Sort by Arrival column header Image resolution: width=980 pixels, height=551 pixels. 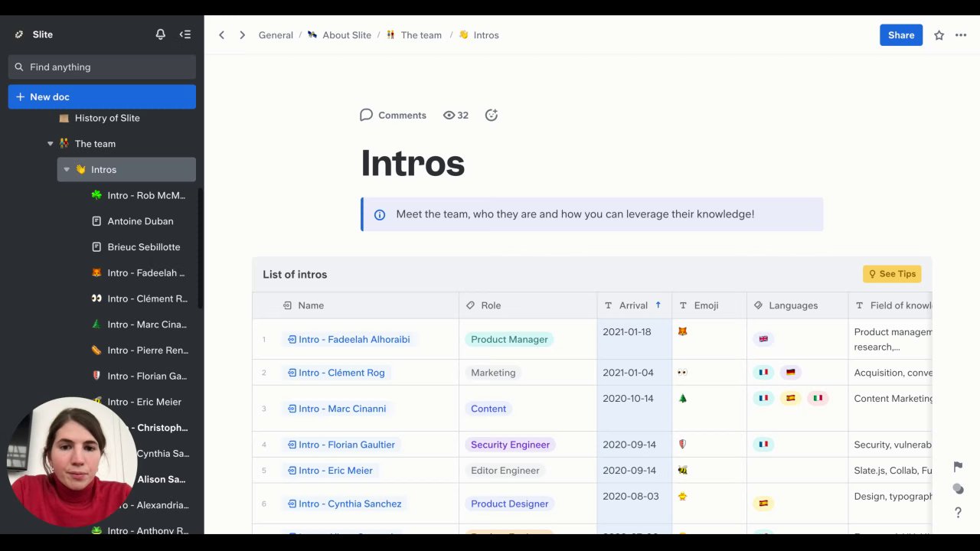633,305
